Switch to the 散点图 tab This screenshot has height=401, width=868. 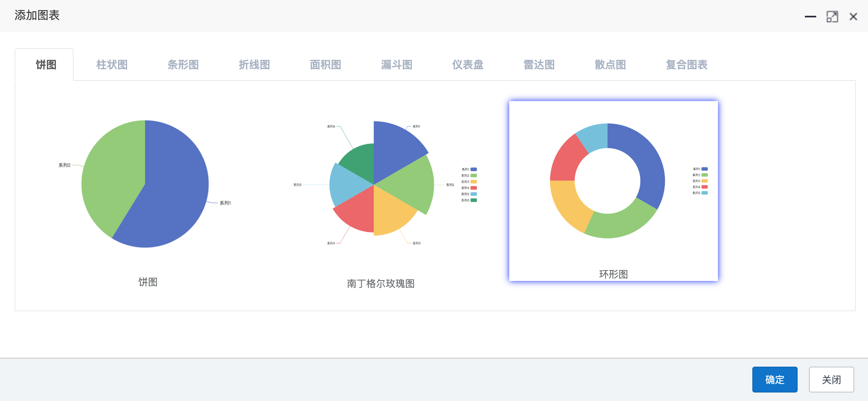click(610, 65)
